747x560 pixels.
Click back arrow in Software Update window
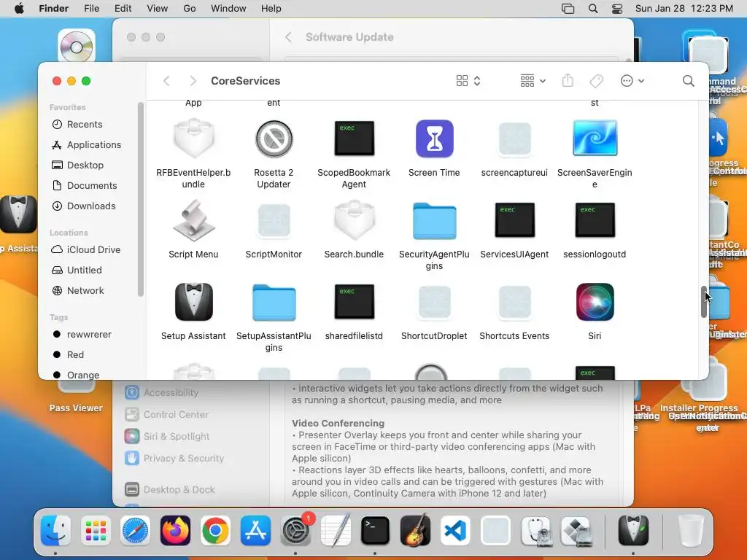(x=288, y=37)
